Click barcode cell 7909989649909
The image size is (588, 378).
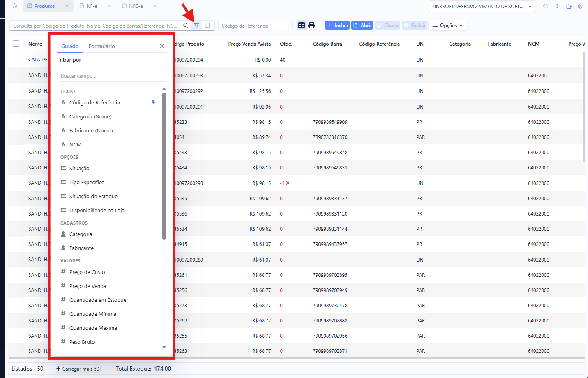330,122
